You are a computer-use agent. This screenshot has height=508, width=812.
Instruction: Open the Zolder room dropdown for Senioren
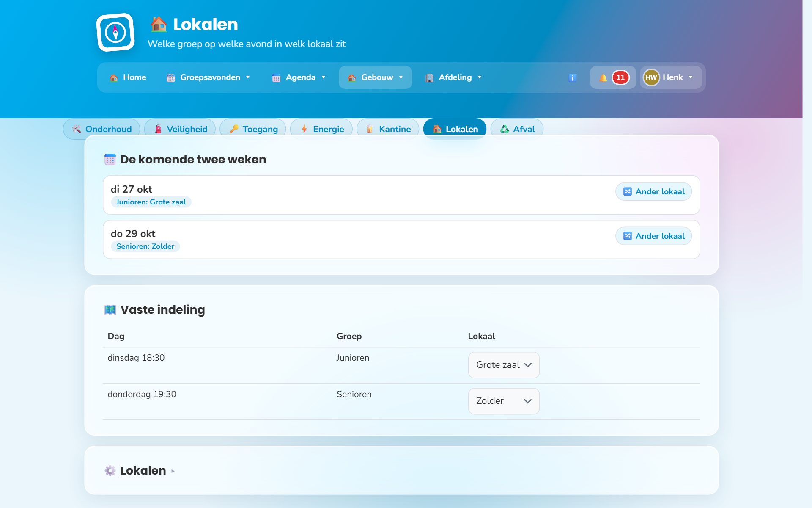click(504, 401)
